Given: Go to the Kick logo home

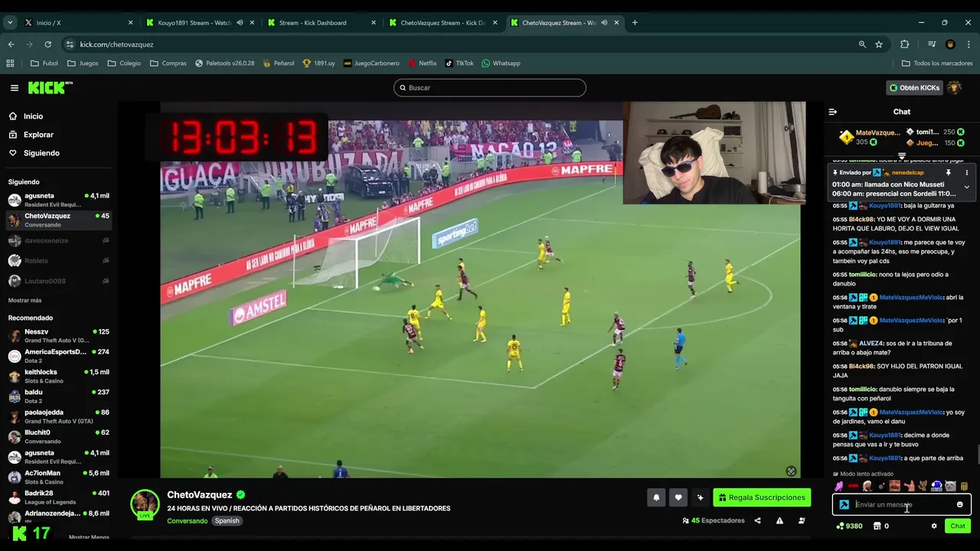Looking at the screenshot, I should [50, 88].
